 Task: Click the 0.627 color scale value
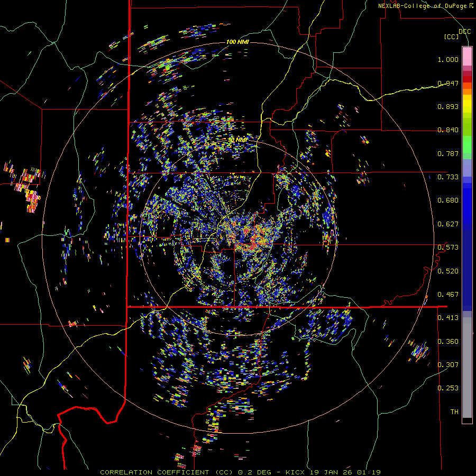448,224
